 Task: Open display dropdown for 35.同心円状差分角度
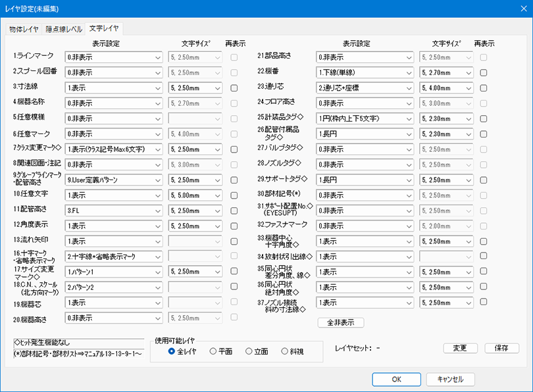(365, 272)
